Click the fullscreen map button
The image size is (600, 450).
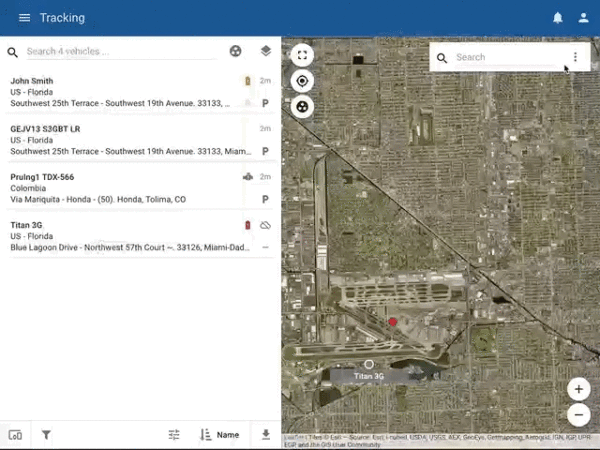click(x=302, y=56)
